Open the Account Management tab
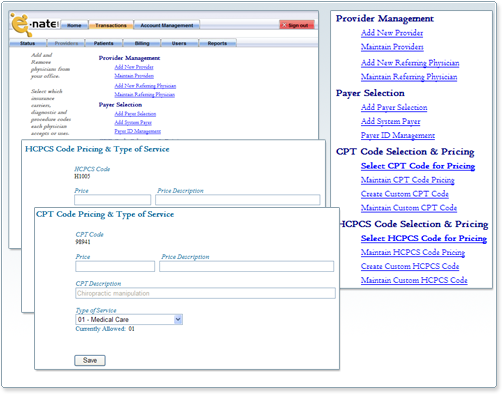The height and width of the screenshot is (402, 502). [167, 25]
